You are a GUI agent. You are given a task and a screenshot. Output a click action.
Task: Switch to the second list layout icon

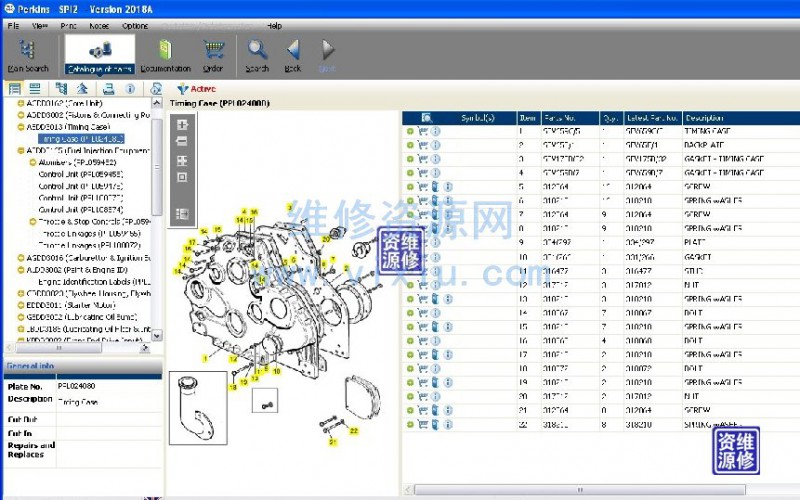point(35,89)
